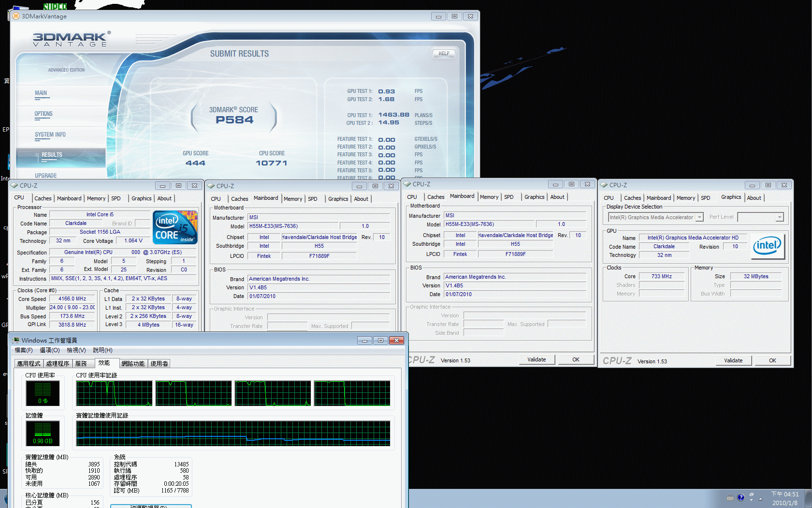The image size is (812, 508).
Task: Show hidden system tray icons arrow
Action: tap(760, 499)
